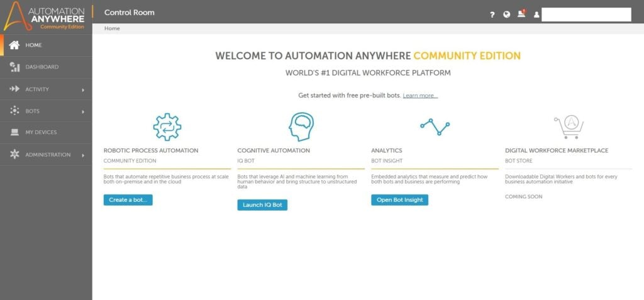Viewport: 644px width, 300px height.
Task: Click the user profile icon
Action: pyautogui.click(x=536, y=15)
